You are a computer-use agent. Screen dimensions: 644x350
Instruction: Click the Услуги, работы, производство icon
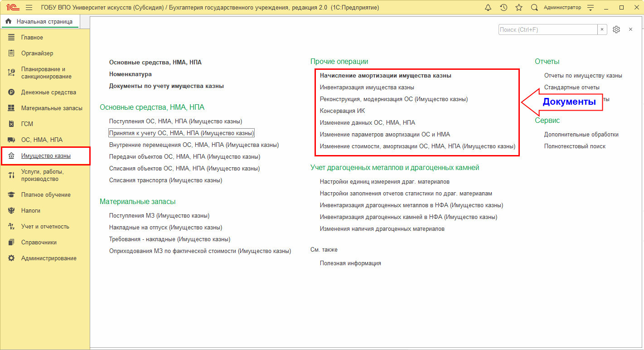click(11, 175)
